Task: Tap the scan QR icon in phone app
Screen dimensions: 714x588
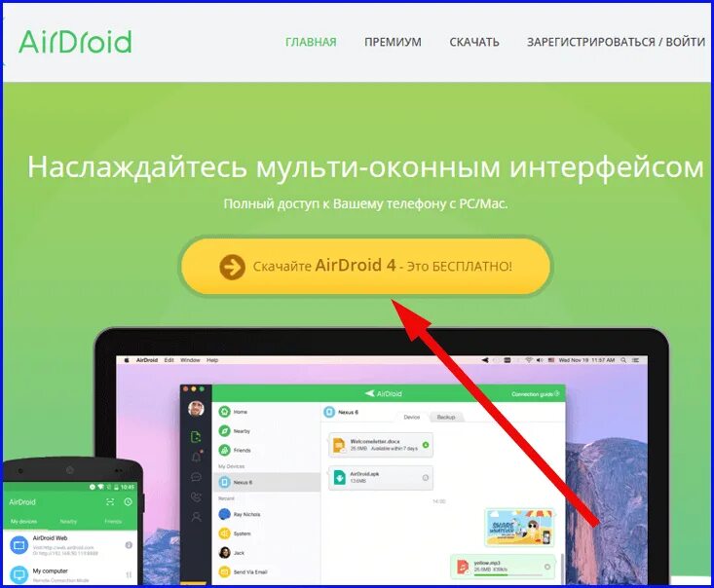Action: 110,501
